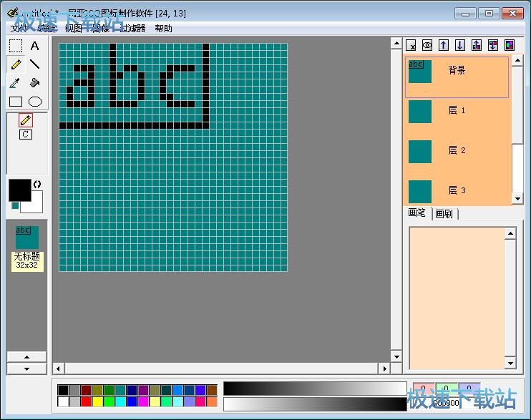
Task: Pick yellow swatch in palette
Action: click(x=97, y=401)
